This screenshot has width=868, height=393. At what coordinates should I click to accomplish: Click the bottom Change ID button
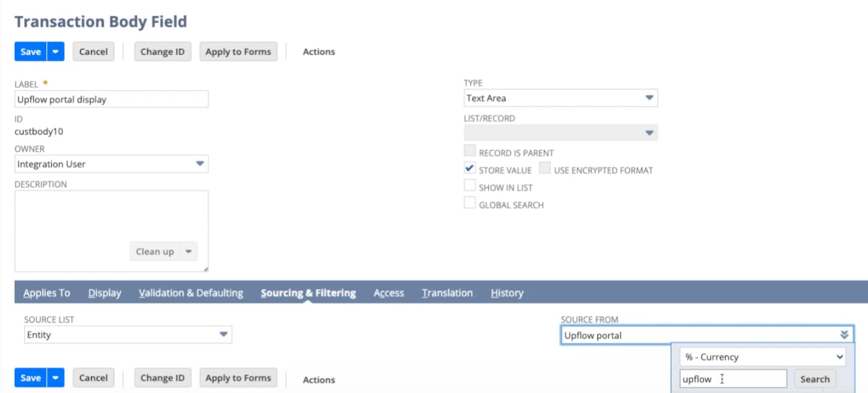coord(163,378)
